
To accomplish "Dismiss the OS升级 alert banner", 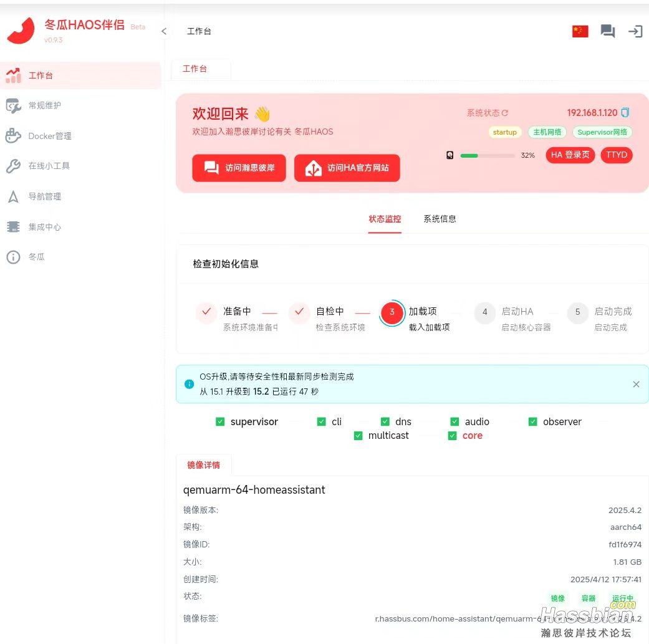I will (636, 384).
